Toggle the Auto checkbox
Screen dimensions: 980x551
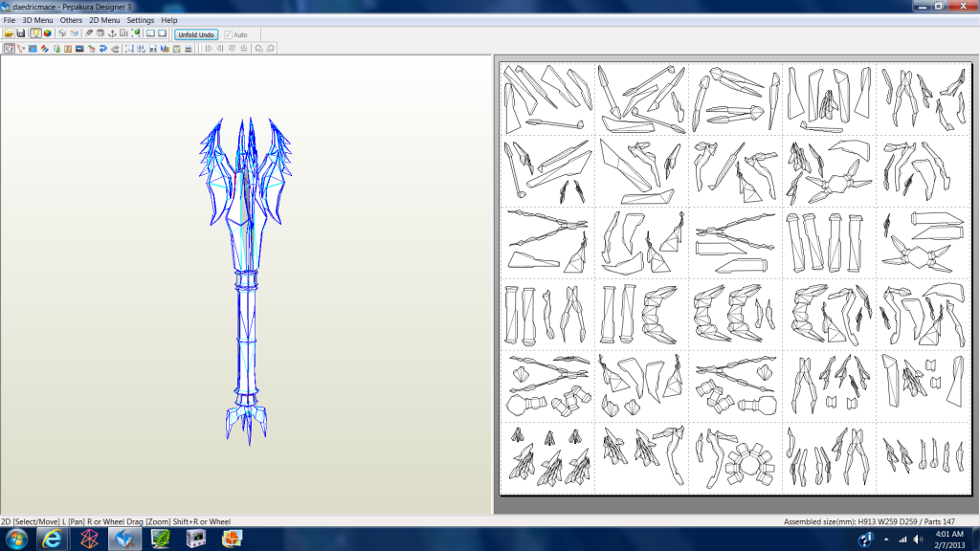point(228,35)
